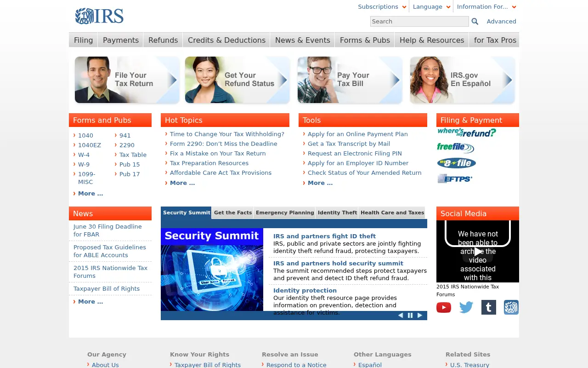Screen dimensions: 588x368
Task: Click More under Hot Topics
Action: click(x=182, y=183)
